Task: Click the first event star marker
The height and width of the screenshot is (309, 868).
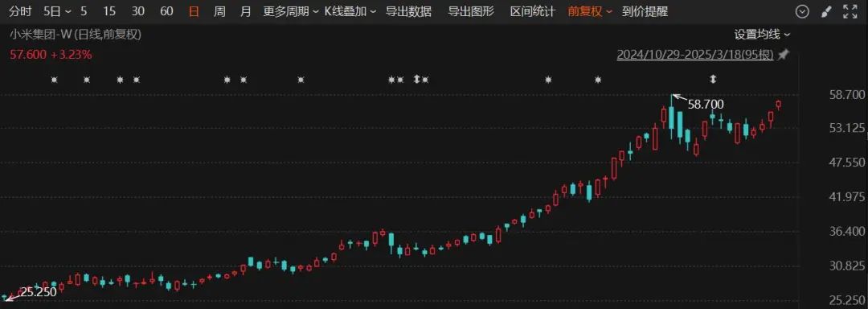Action: [x=55, y=80]
